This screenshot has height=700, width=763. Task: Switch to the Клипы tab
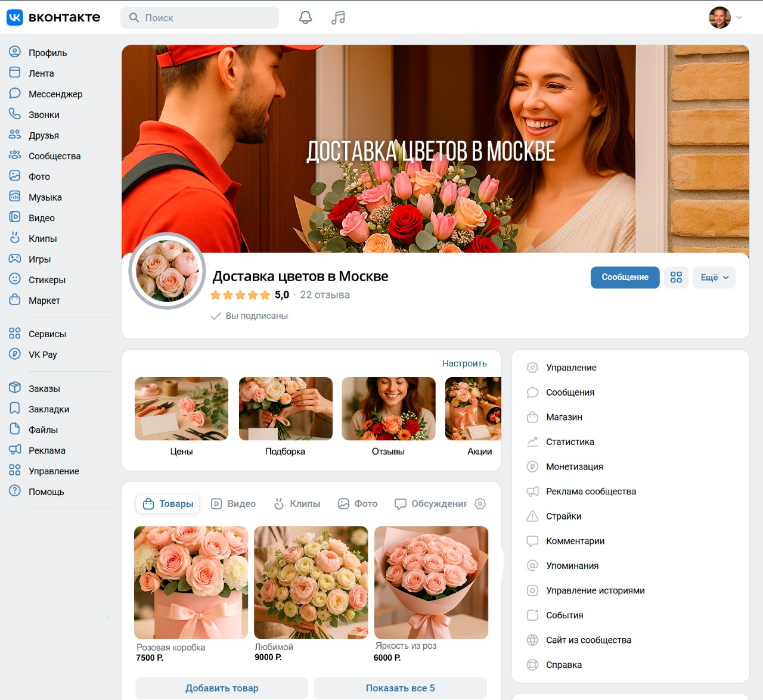tap(297, 504)
